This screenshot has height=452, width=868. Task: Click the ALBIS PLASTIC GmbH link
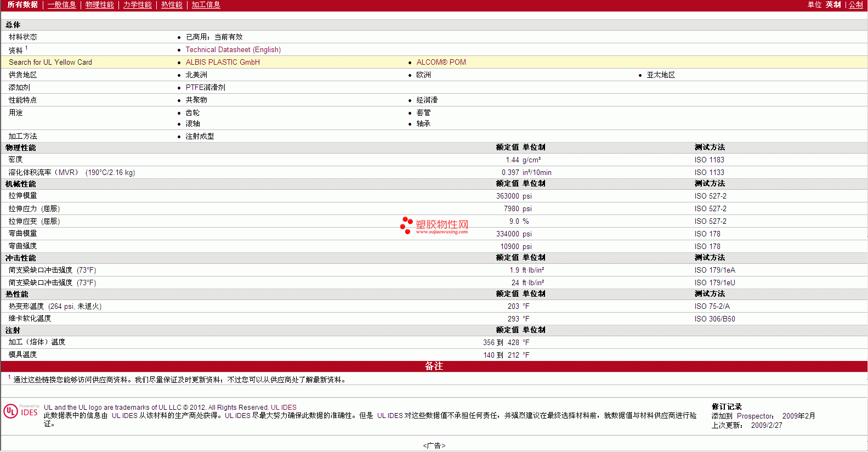coord(223,62)
